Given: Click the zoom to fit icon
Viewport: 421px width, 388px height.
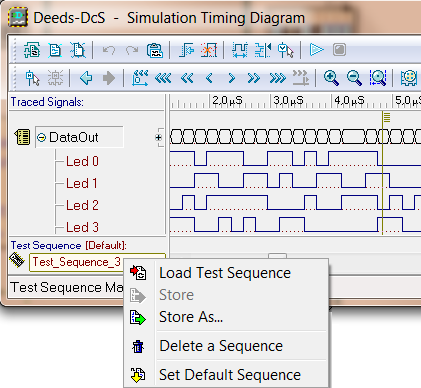Looking at the screenshot, I should (x=378, y=78).
